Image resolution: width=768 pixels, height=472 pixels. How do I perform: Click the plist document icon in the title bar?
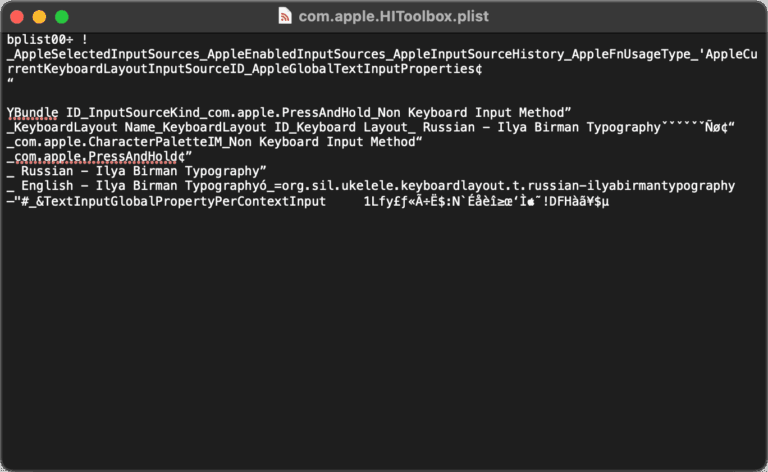(x=285, y=16)
